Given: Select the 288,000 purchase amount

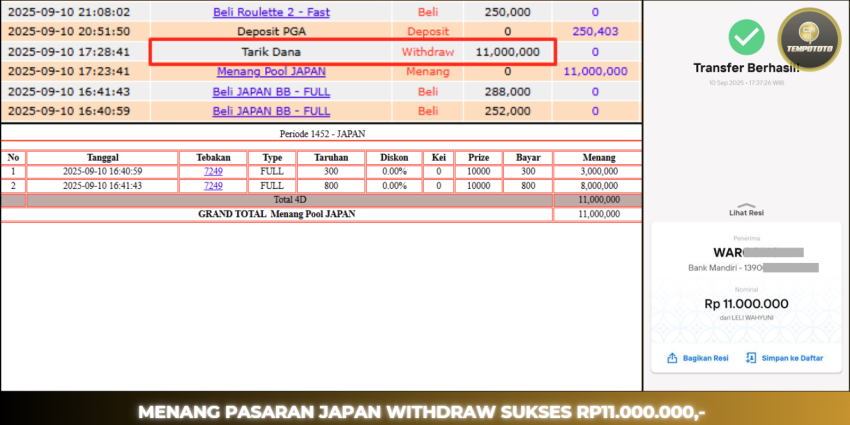Looking at the screenshot, I should pyautogui.click(x=507, y=92).
